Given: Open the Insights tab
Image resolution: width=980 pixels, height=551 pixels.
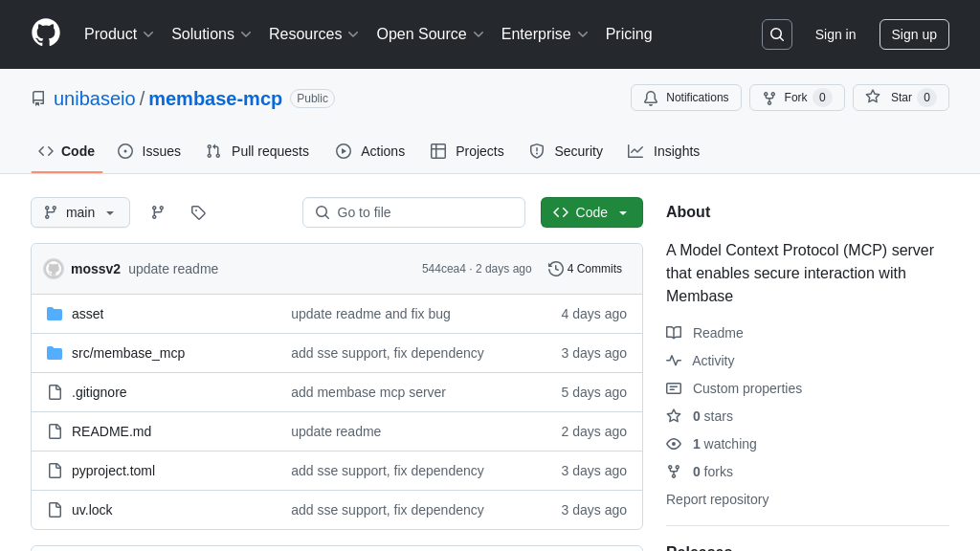Looking at the screenshot, I should tap(664, 151).
